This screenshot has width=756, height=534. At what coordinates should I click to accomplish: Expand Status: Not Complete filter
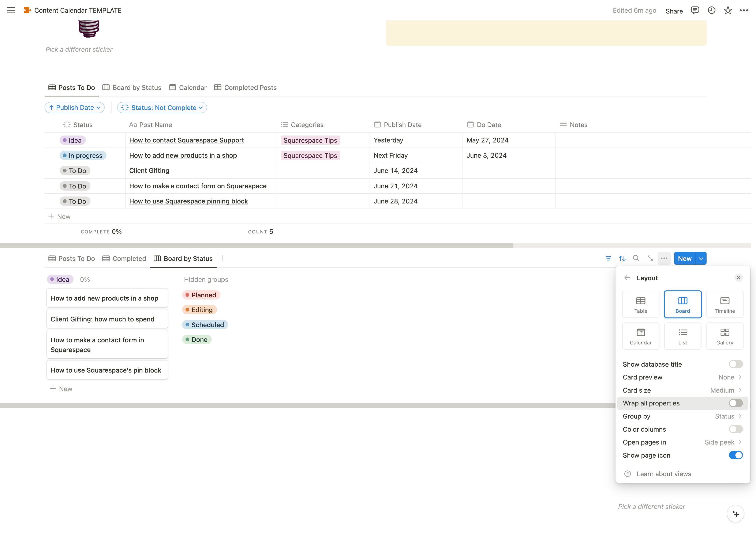pyautogui.click(x=162, y=108)
